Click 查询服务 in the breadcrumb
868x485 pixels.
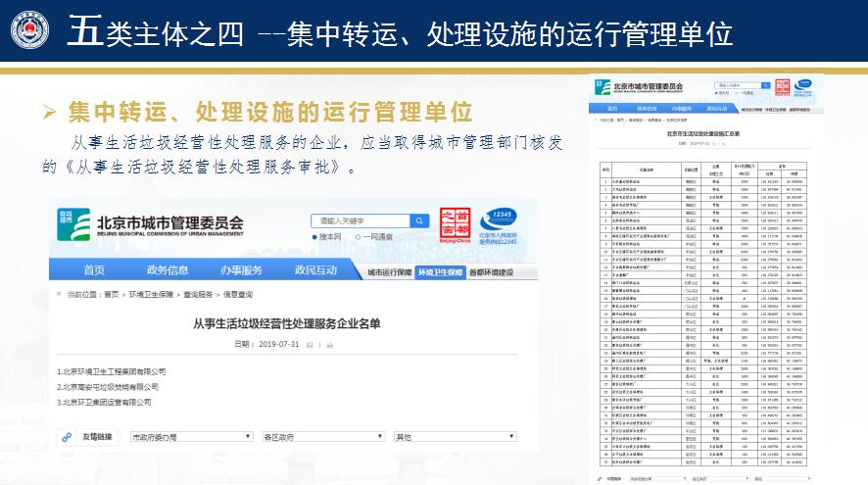198,295
